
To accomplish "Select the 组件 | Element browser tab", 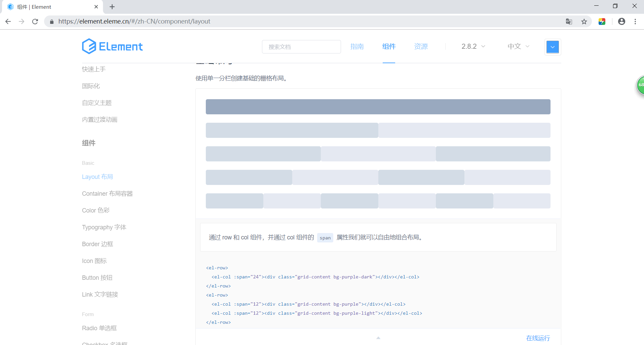I will tap(52, 7).
